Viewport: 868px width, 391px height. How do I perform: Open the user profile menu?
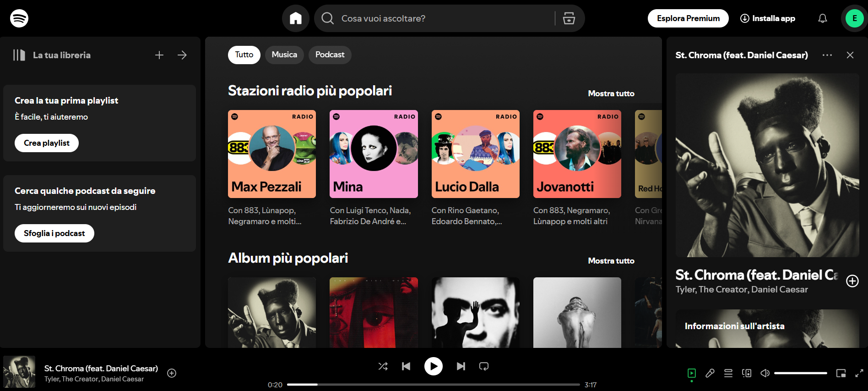(854, 18)
